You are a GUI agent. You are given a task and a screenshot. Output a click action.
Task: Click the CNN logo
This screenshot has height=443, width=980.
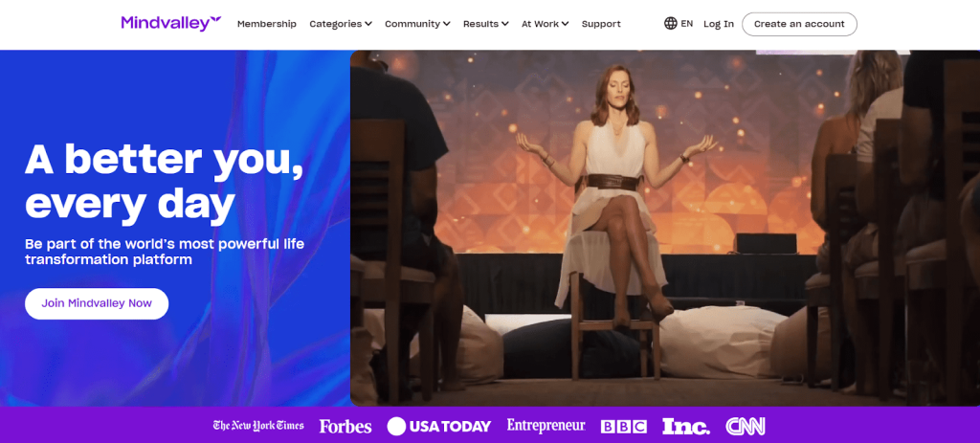tap(745, 427)
